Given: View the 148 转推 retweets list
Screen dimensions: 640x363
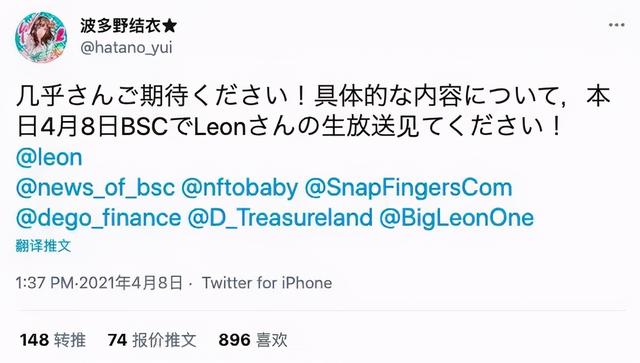Looking at the screenshot, I should tap(53, 340).
